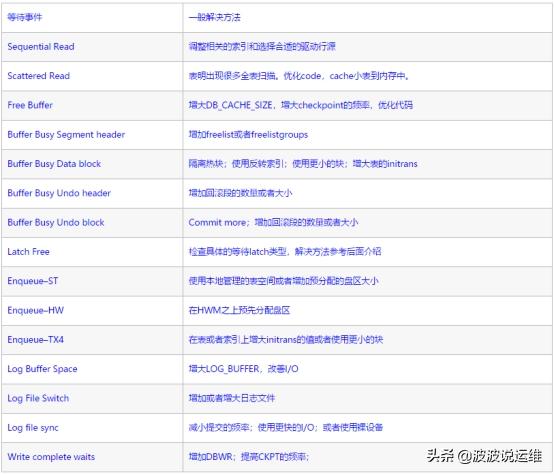Click solution mentioning 'cache小表到内存中'

click(x=299, y=76)
